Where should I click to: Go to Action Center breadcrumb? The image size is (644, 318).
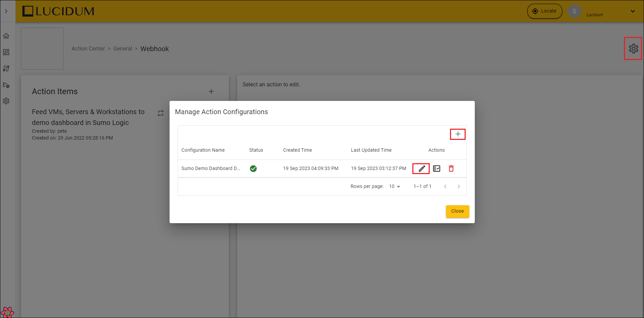pos(88,48)
